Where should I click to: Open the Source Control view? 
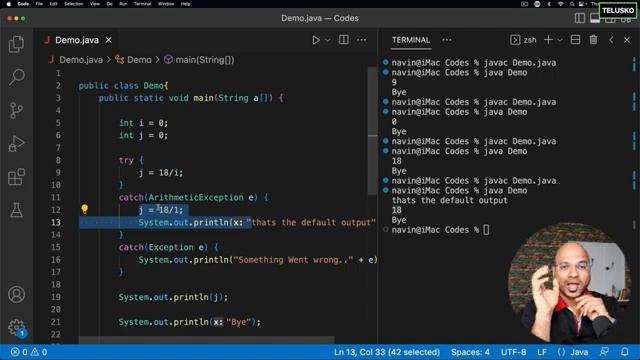tap(16, 110)
